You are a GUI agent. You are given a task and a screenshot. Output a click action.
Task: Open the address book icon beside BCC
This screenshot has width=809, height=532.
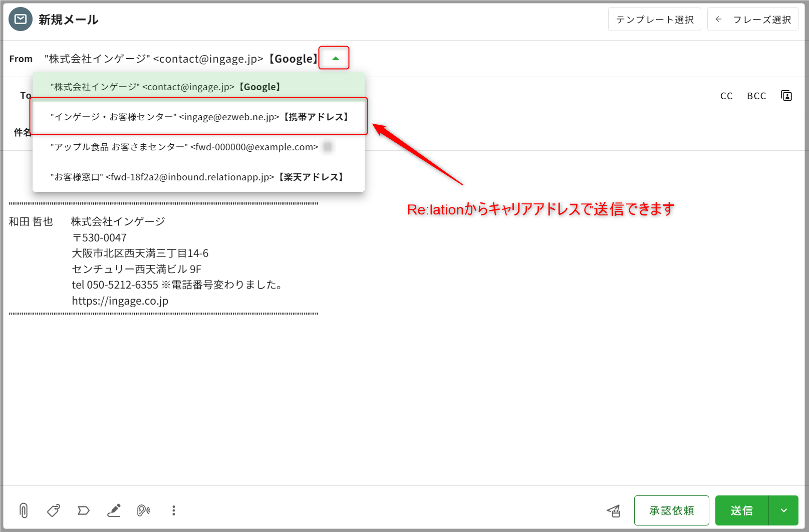(786, 96)
